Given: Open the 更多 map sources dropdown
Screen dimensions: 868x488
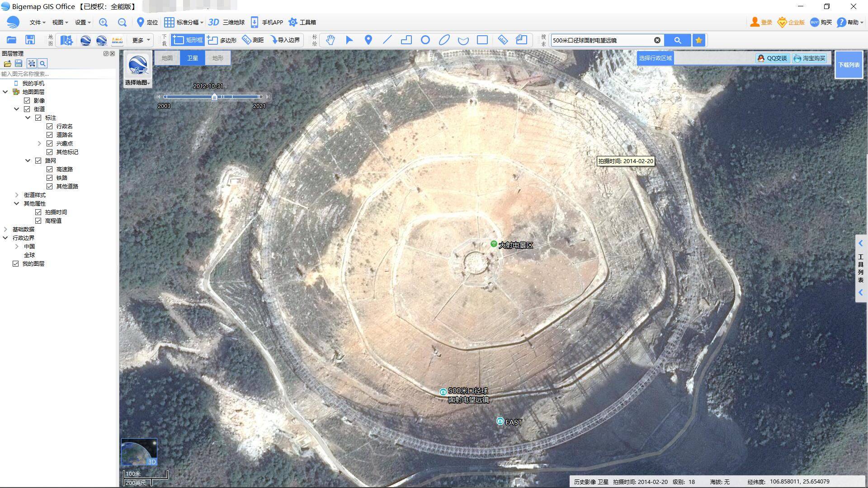Looking at the screenshot, I should [x=141, y=40].
